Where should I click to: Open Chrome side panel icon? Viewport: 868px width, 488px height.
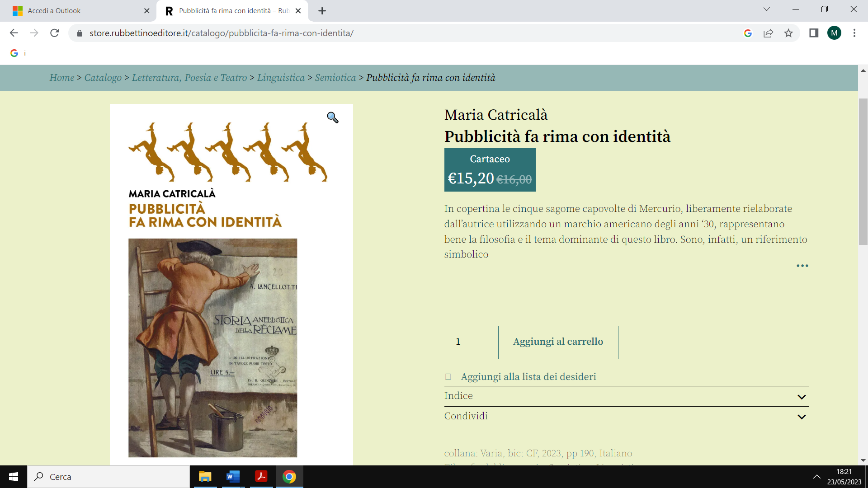click(814, 33)
